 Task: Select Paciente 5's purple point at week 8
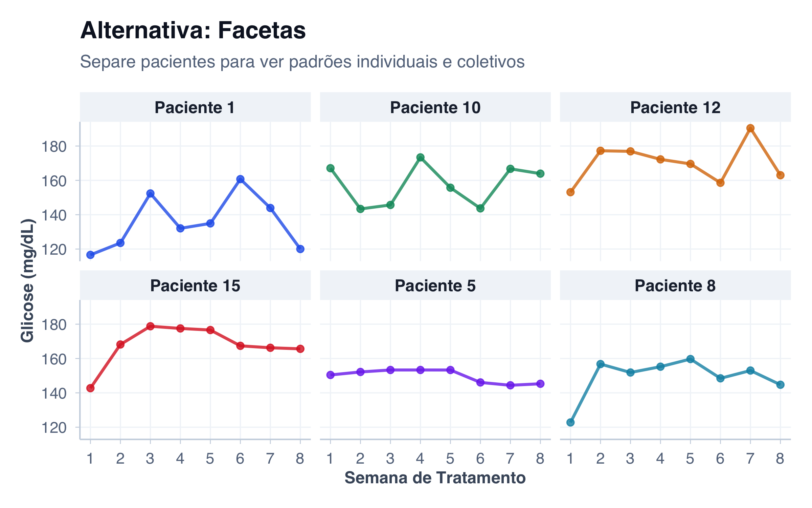(540, 384)
